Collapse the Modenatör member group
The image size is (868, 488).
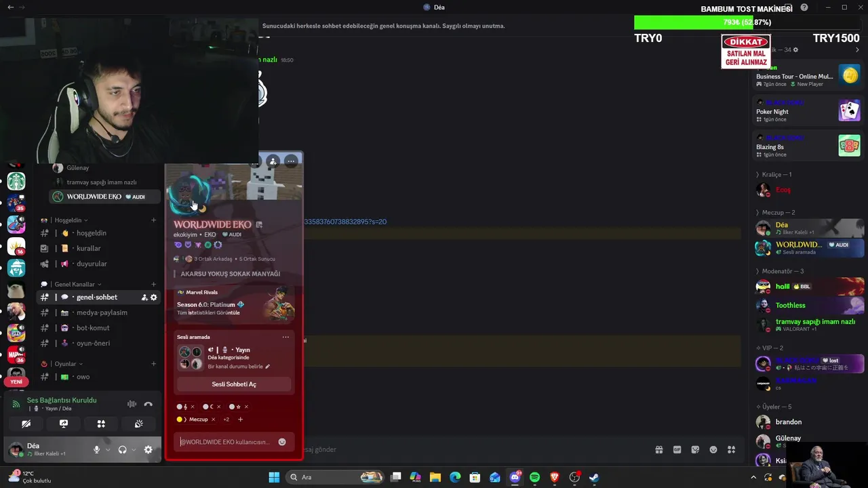pos(779,271)
